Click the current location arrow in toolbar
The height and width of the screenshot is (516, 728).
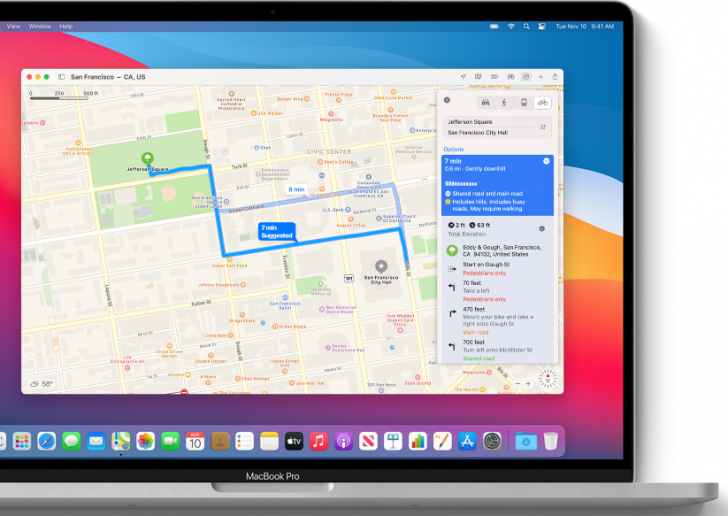[x=463, y=77]
